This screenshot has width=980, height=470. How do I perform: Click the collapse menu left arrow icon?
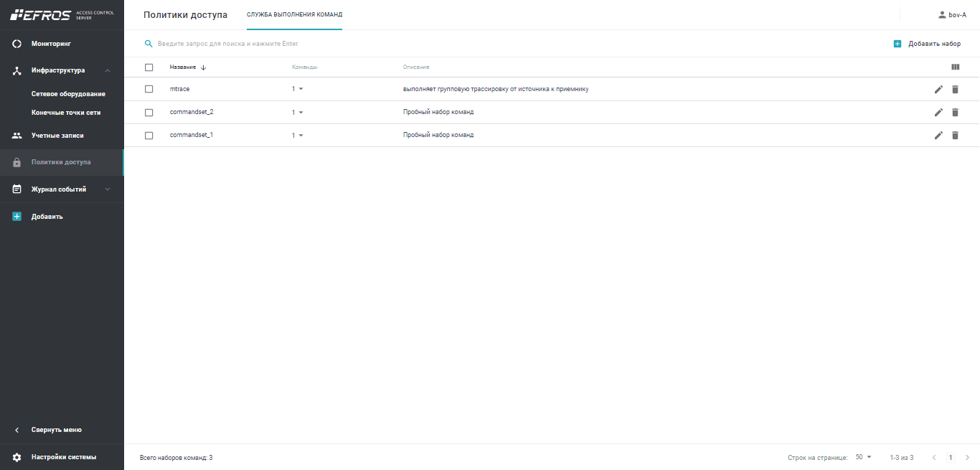[17, 430]
